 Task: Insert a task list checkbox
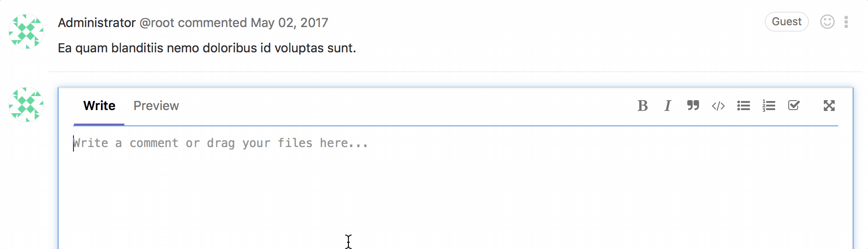(x=794, y=106)
